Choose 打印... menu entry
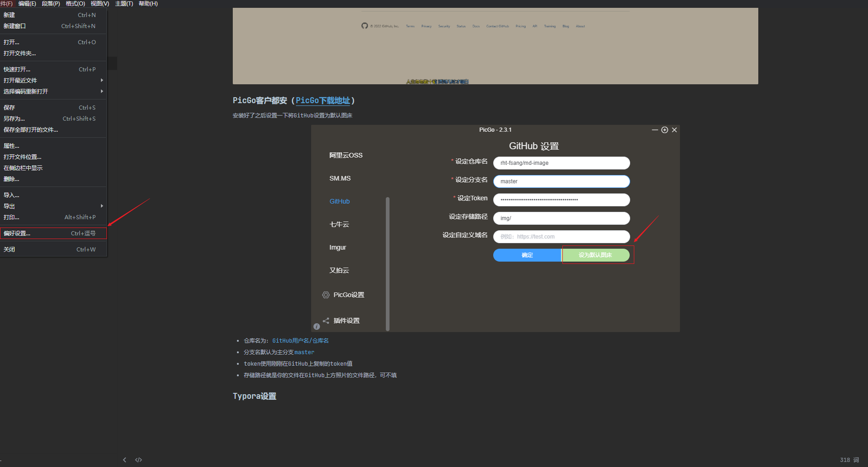The height and width of the screenshot is (467, 868). (53, 217)
